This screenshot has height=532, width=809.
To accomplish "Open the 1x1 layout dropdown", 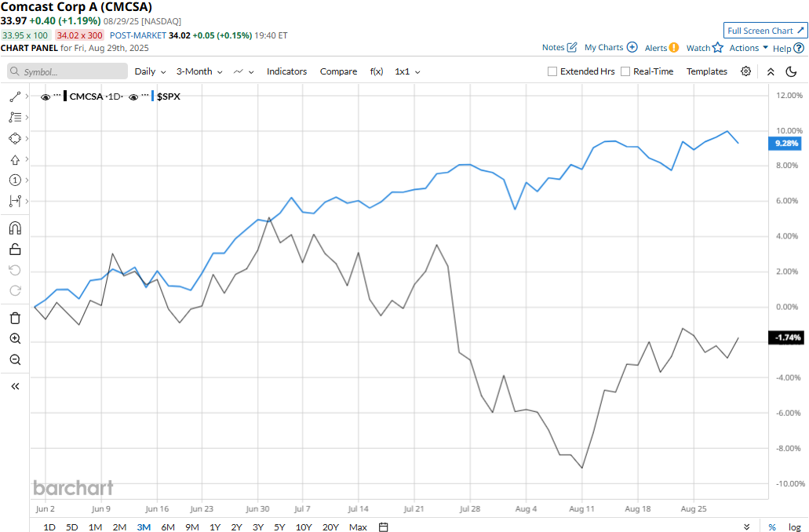I will 407,71.
